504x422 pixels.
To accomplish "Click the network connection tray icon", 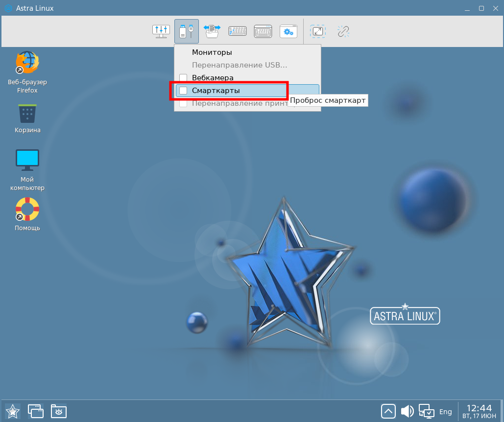I will [x=426, y=411].
